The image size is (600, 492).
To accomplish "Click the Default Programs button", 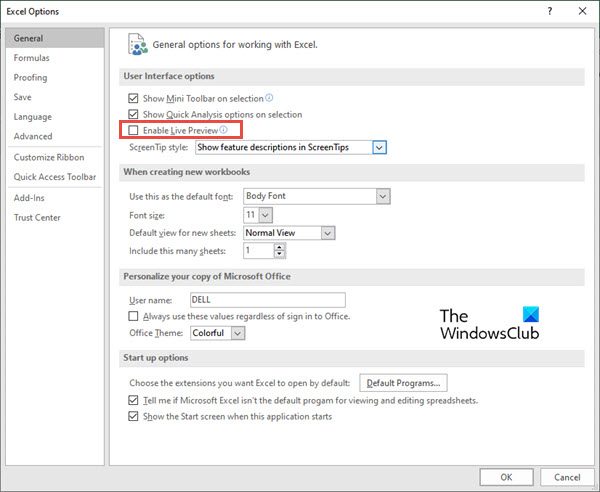I will click(403, 383).
